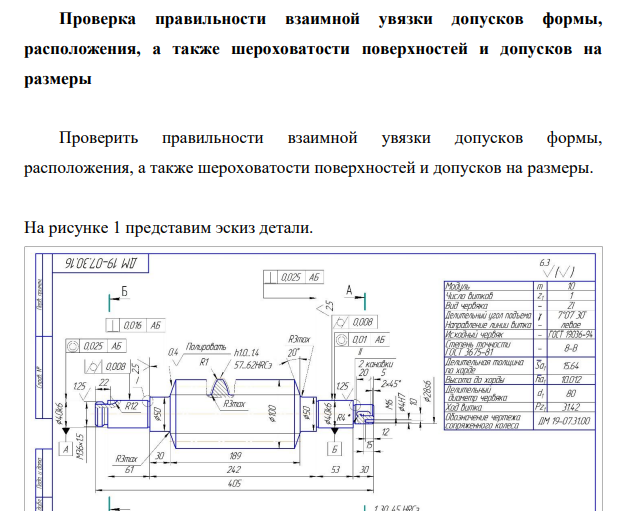Screen dimensions: 618x511
Task: Click the length dimension "189"
Action: [235, 455]
